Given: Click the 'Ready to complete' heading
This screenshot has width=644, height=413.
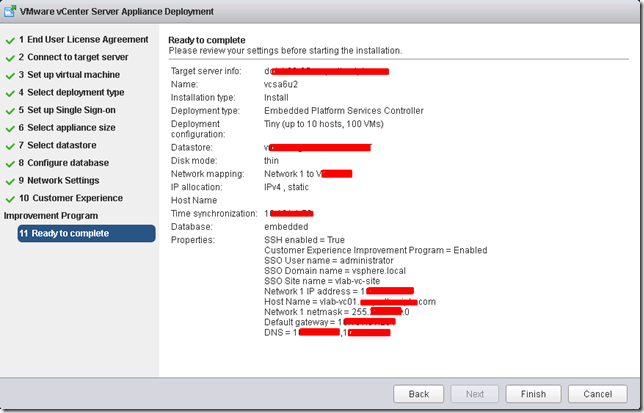Looking at the screenshot, I should [207, 40].
